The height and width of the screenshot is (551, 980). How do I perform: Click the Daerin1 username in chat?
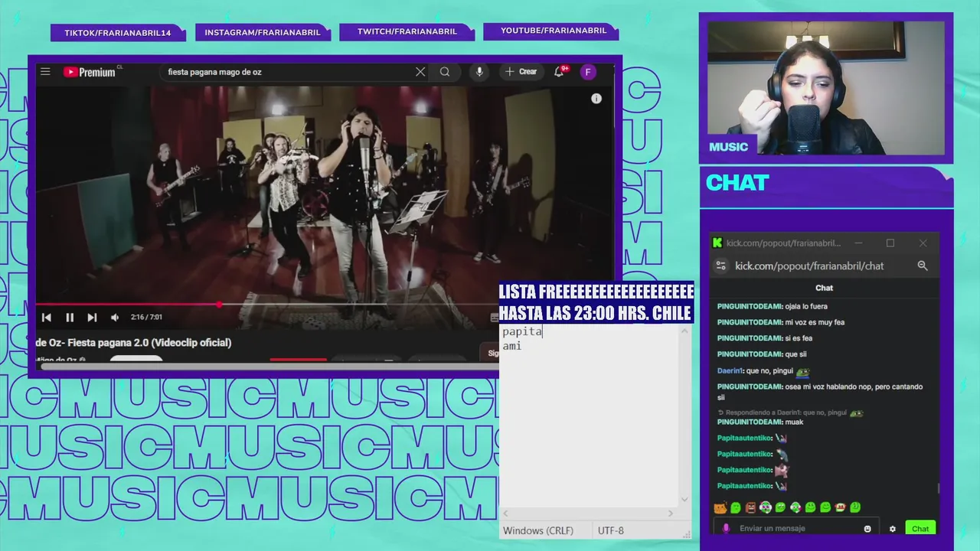coord(730,370)
